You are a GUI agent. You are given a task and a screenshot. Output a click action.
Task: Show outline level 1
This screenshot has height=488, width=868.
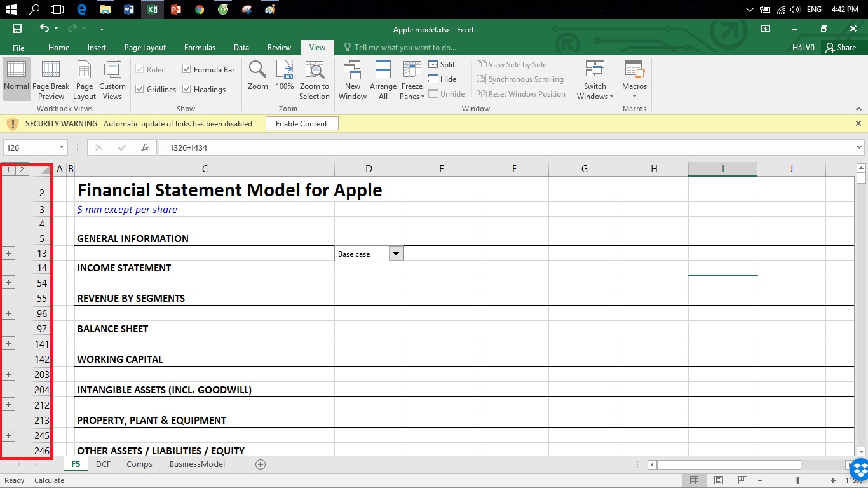point(8,170)
